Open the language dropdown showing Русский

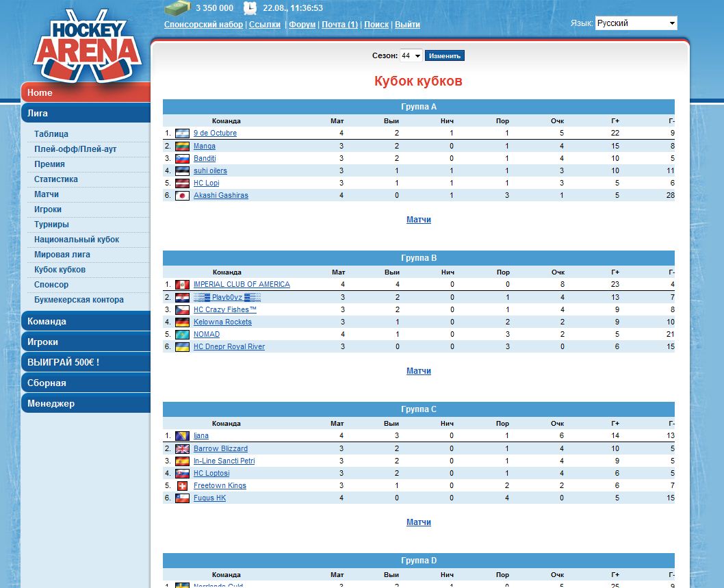(636, 23)
